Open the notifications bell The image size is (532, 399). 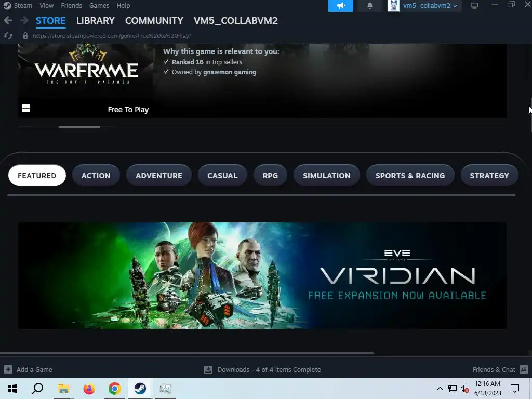click(x=370, y=5)
